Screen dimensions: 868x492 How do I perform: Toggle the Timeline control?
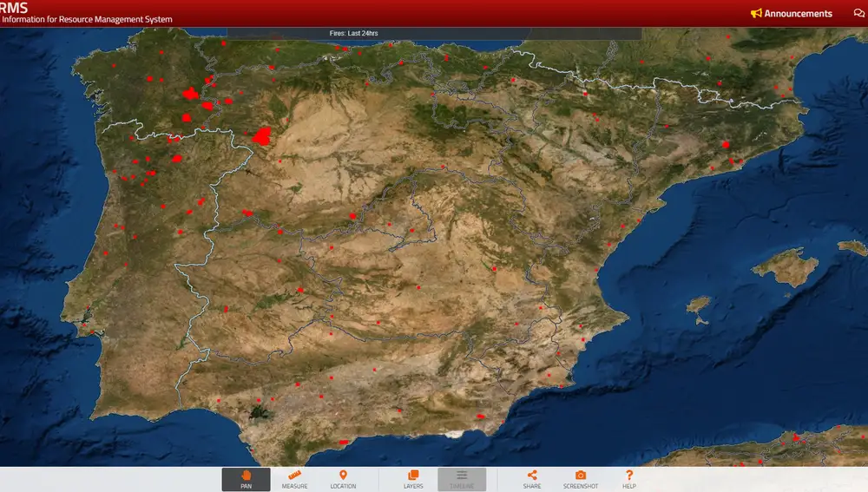pos(462,479)
